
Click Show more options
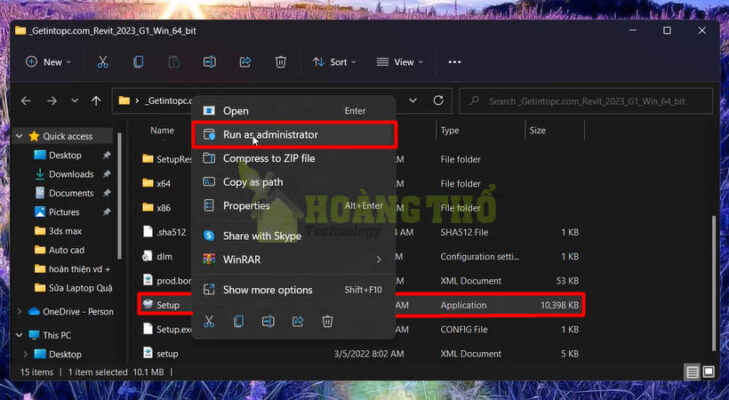coord(267,290)
